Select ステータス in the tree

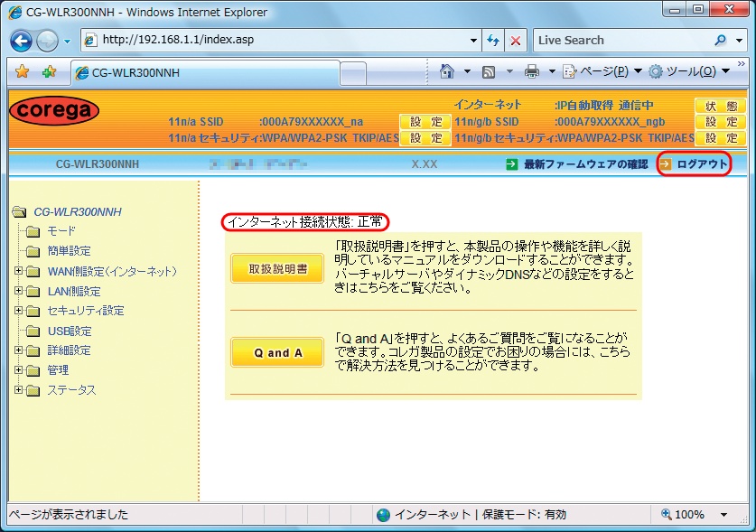(72, 390)
